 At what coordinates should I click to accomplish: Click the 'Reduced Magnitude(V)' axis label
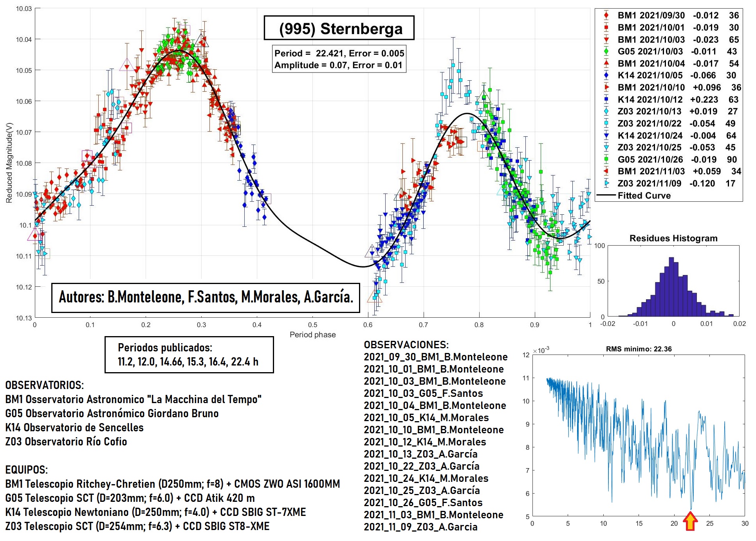[x=9, y=163]
